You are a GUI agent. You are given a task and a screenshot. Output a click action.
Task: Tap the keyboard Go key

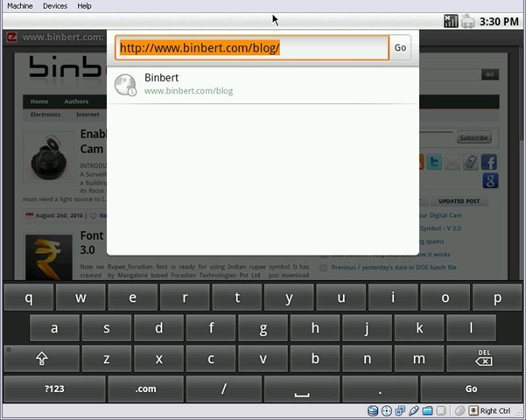(x=471, y=388)
